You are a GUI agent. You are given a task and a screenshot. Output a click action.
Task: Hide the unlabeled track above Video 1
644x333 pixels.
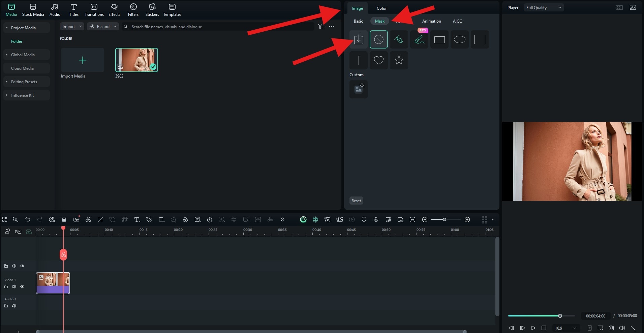point(22,266)
